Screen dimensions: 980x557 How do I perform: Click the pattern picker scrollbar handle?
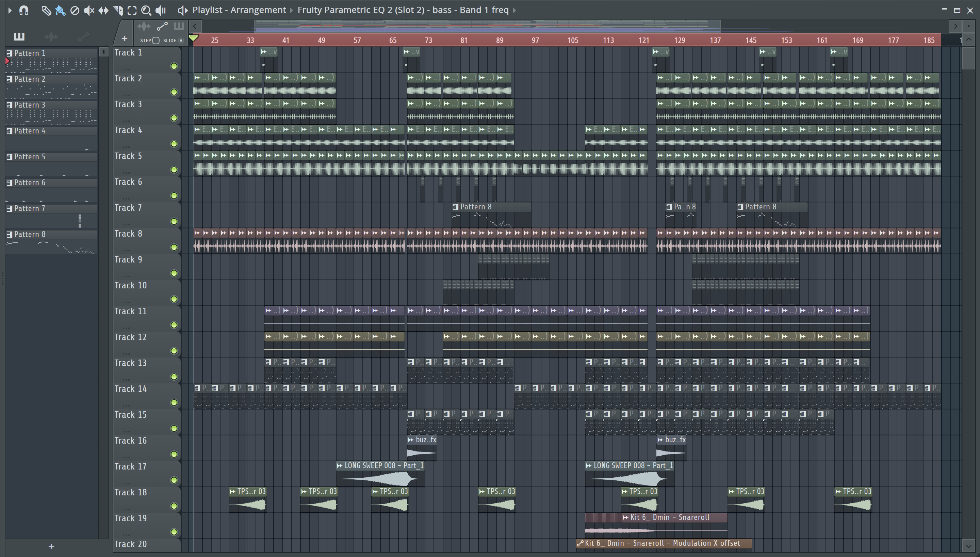103,52
